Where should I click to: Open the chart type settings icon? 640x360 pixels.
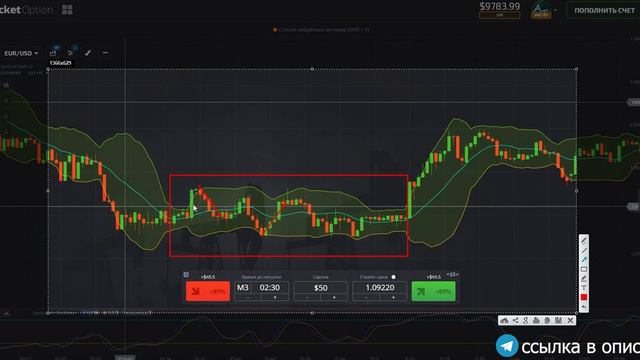pyautogui.click(x=53, y=53)
